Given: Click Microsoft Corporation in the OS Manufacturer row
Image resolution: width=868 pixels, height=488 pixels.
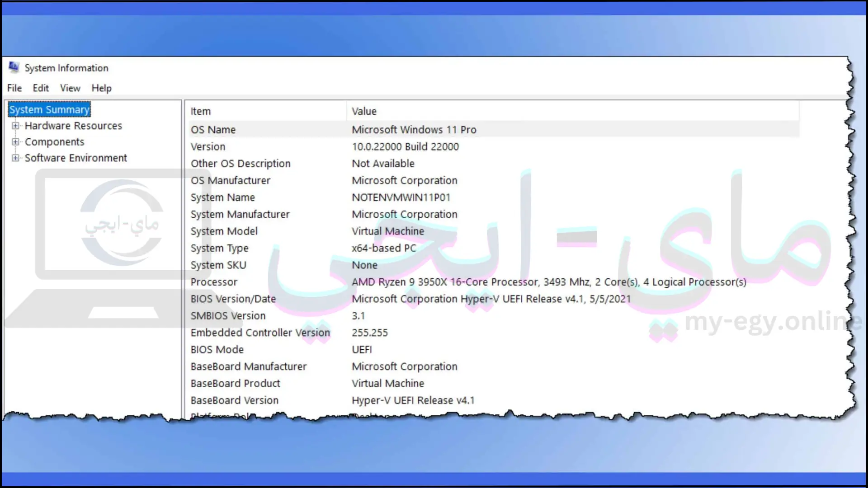Looking at the screenshot, I should [405, 181].
